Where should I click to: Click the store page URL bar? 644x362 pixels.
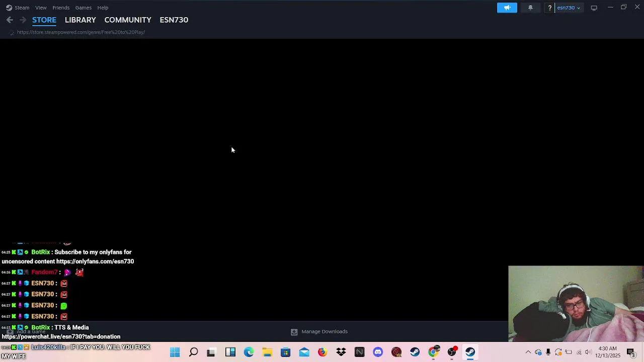pos(81,32)
